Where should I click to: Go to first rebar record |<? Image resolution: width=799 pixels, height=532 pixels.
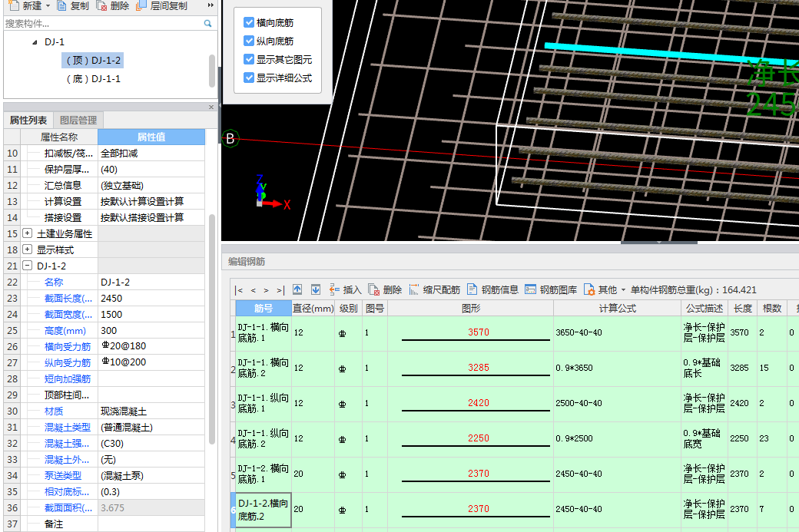(x=239, y=290)
